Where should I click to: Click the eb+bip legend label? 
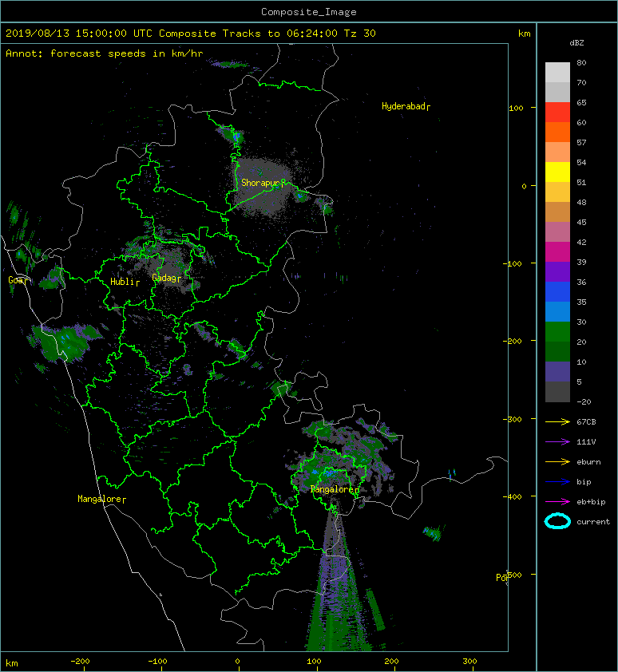click(591, 502)
